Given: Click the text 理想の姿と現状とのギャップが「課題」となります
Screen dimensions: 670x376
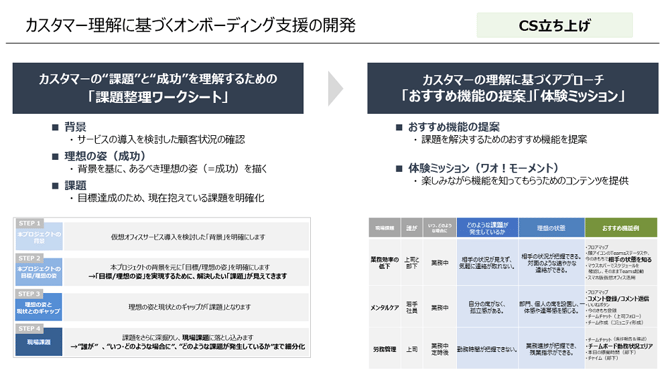Looking at the screenshot, I should pos(190,307).
